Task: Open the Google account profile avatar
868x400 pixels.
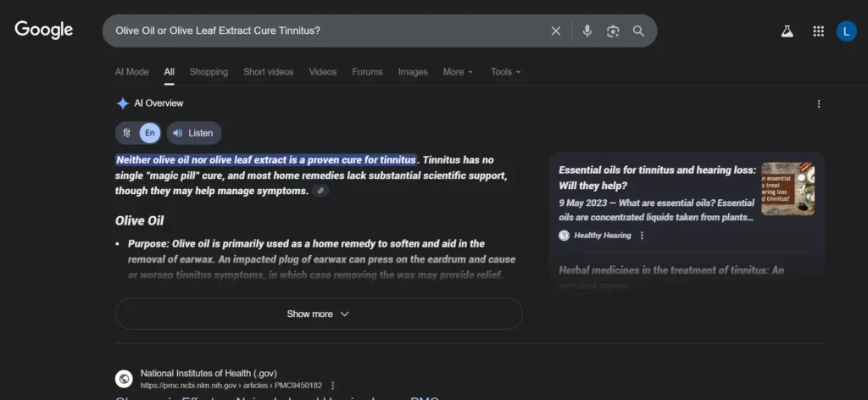Action: 846,31
